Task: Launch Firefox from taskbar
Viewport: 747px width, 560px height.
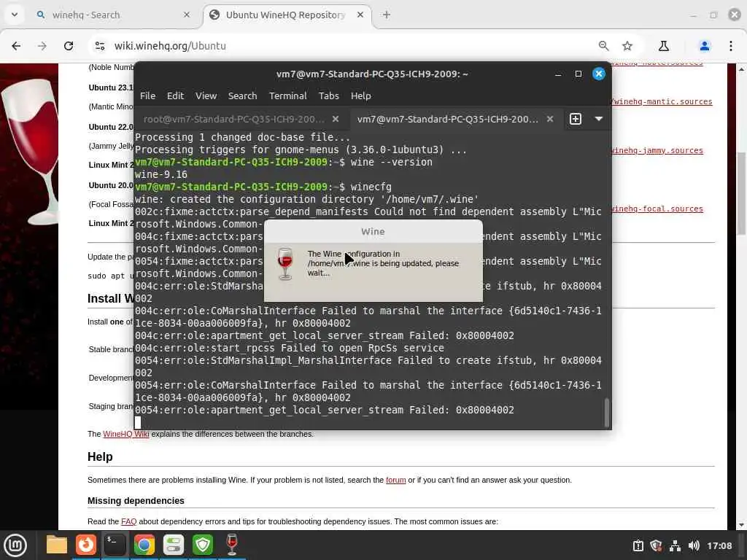Action: tap(86, 545)
